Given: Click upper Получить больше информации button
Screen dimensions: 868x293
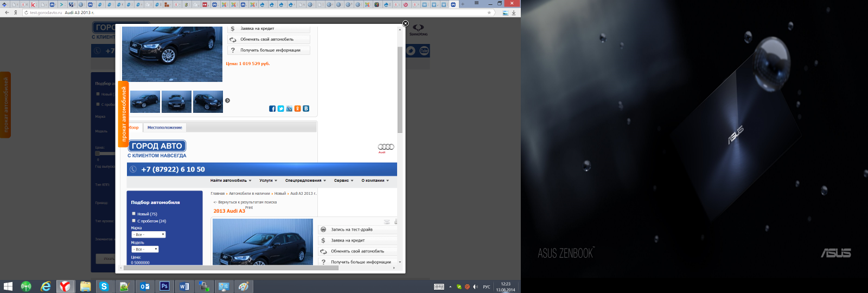Looking at the screenshot, I should [x=269, y=50].
